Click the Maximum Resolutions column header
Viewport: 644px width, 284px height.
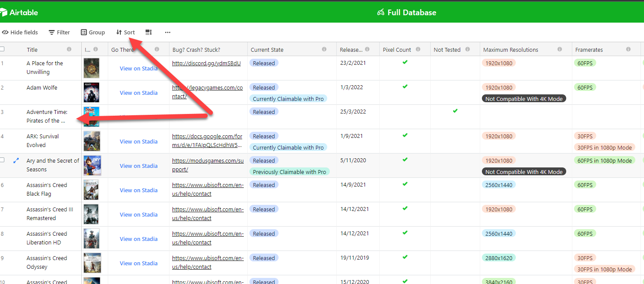click(x=526, y=50)
